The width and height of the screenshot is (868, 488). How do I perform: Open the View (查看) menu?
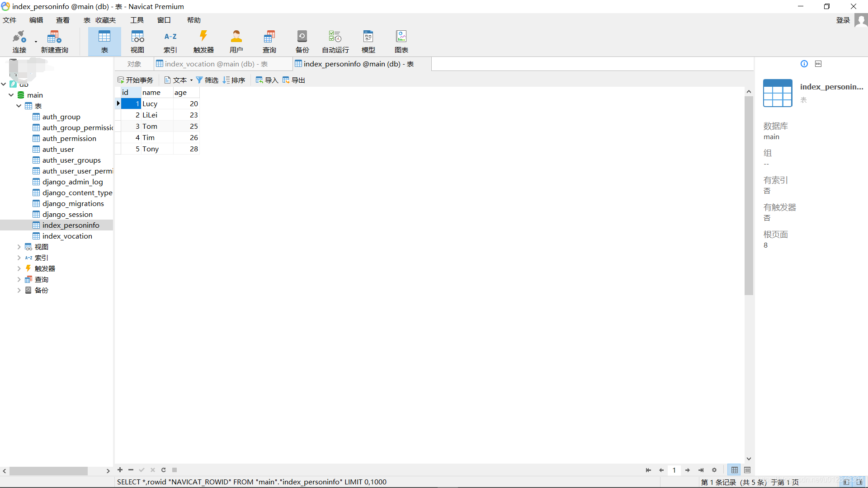pyautogui.click(x=63, y=20)
